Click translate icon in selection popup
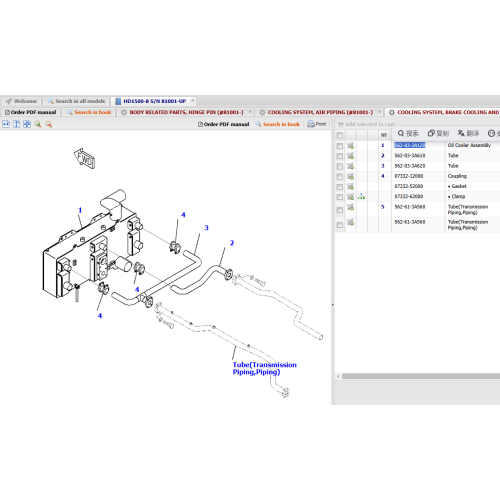This screenshot has width=500, height=500. pos(468,133)
